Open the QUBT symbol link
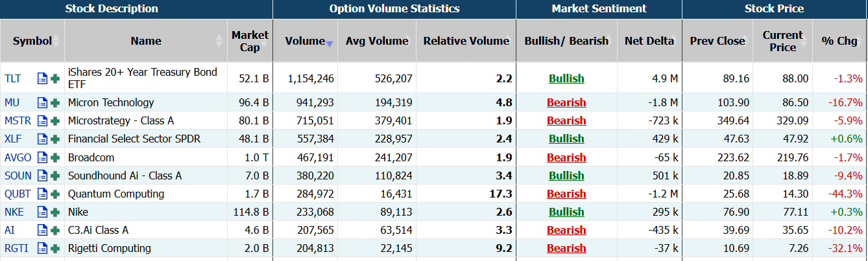868x261 pixels. (x=18, y=194)
